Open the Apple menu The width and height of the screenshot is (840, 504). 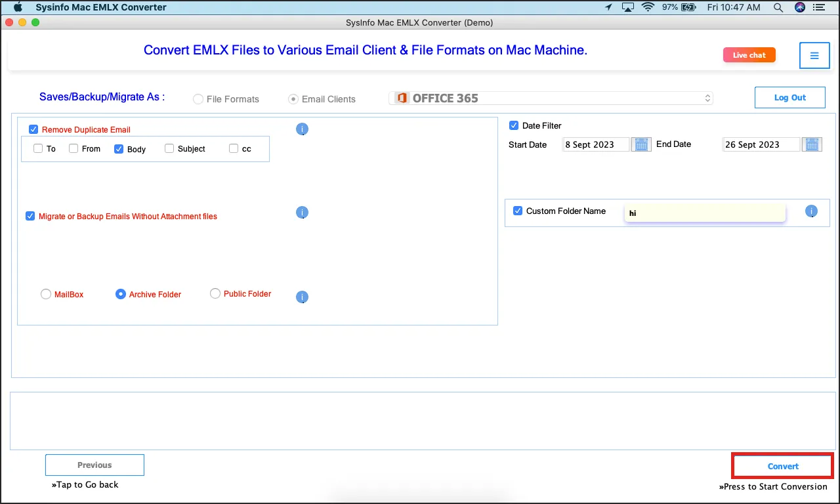(18, 7)
